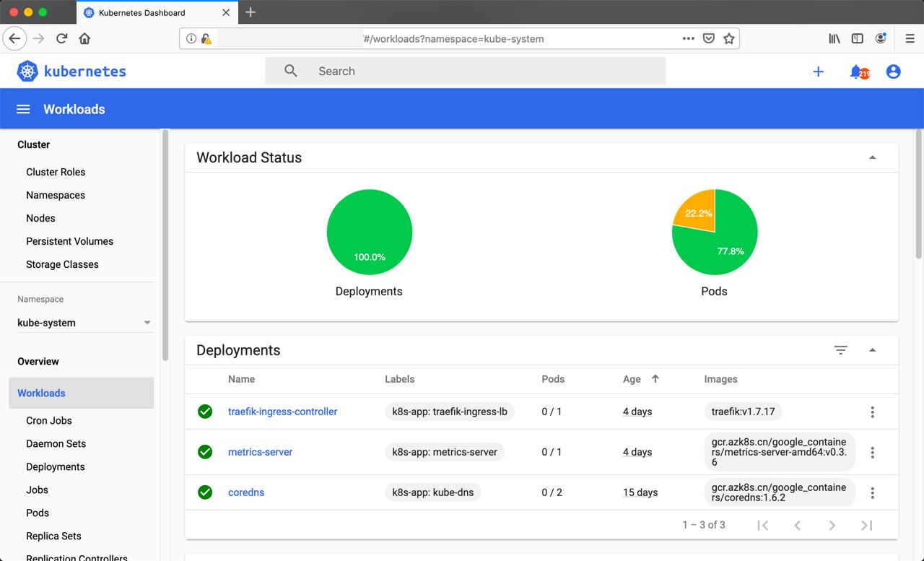Screen dimensions: 924x561
Task: Open actions menu for traefik-ingress-controller row
Action: coord(872,412)
